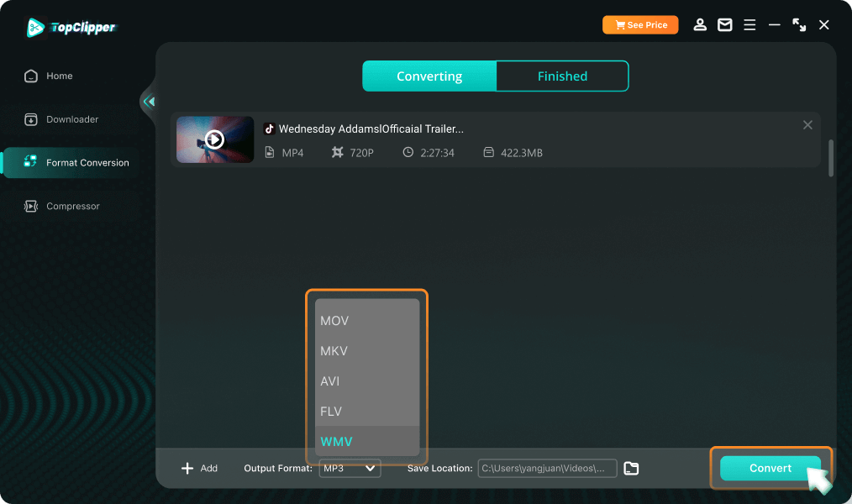Select Format Conversion in sidebar
The image size is (852, 504).
pyautogui.click(x=71, y=162)
